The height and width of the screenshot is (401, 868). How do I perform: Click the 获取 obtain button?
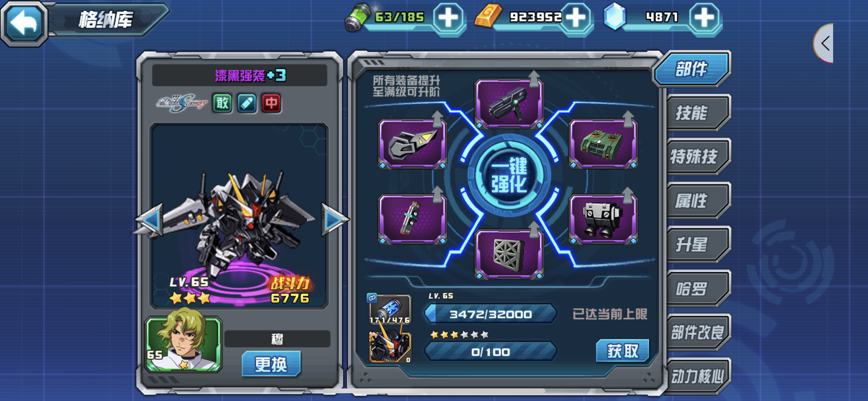coord(622,351)
